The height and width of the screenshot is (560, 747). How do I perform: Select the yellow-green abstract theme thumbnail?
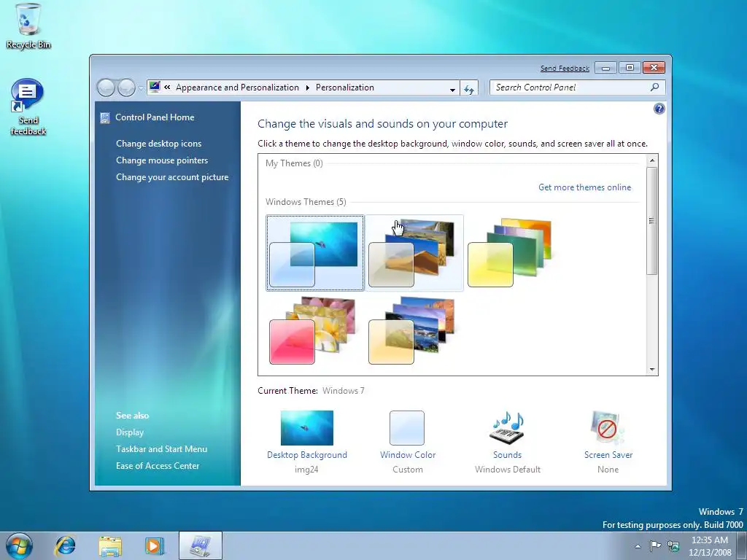point(510,253)
